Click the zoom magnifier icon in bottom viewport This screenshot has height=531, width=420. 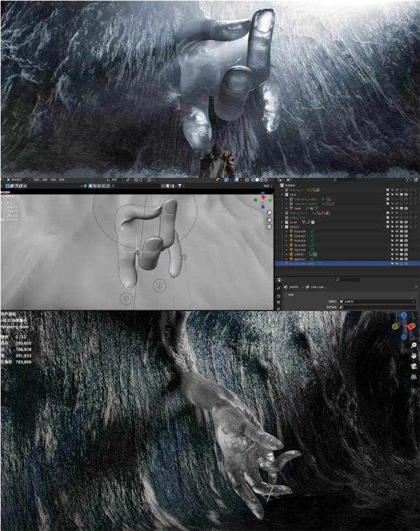pyautogui.click(x=414, y=345)
